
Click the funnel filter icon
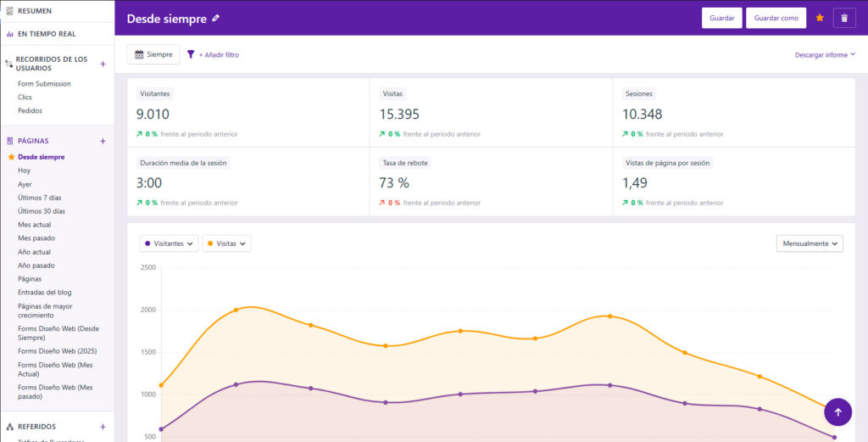[191, 54]
